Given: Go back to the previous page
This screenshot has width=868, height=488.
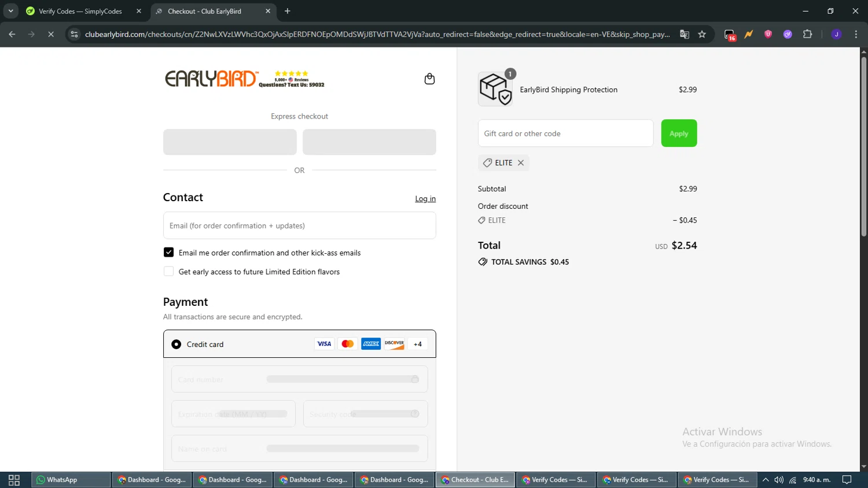Looking at the screenshot, I should point(12,34).
